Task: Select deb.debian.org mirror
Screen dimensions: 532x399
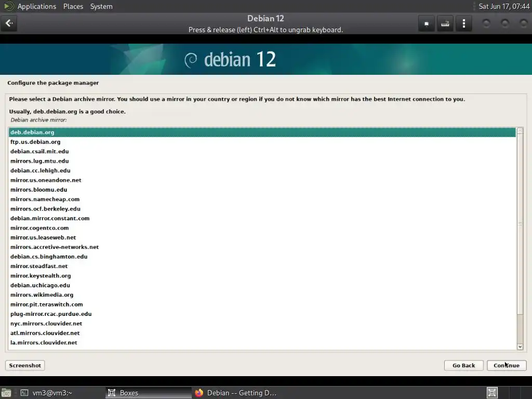Action: coord(262,132)
